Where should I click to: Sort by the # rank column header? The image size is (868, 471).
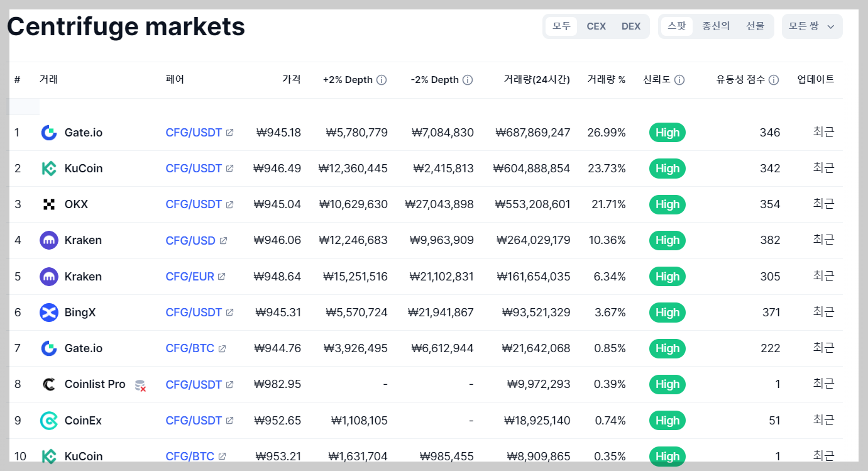point(17,80)
